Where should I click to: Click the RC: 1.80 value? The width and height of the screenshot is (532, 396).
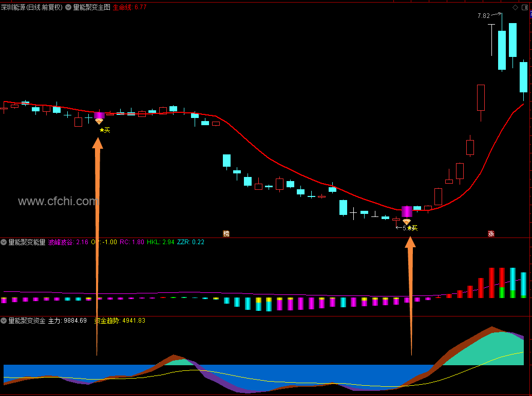132,242
